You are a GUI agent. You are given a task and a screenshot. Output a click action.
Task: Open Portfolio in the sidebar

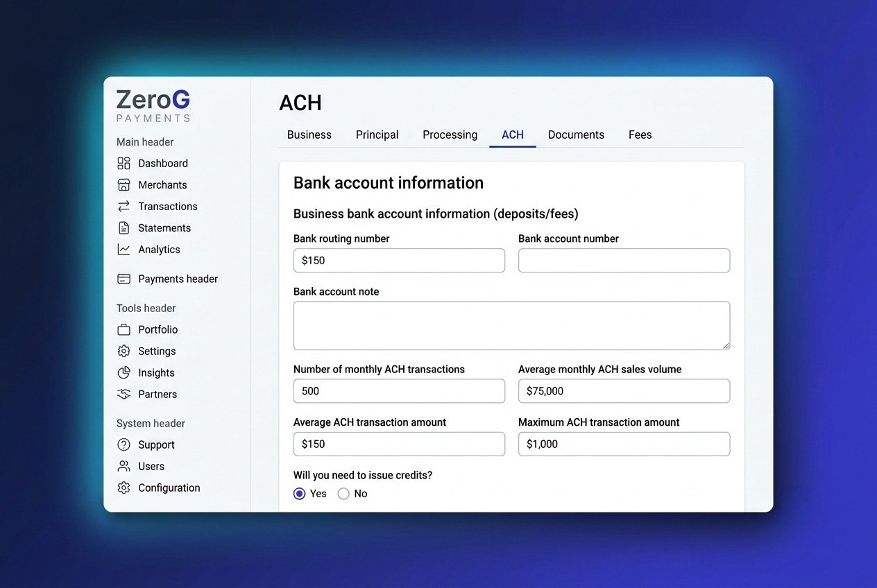click(158, 329)
